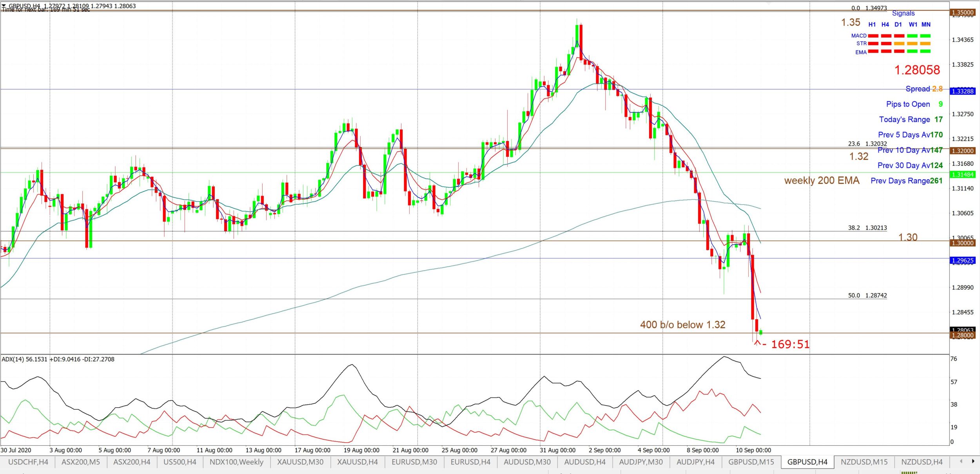This screenshot has width=980, height=474.
Task: Click the green 1.31484 price axis tag
Action: [x=962, y=175]
